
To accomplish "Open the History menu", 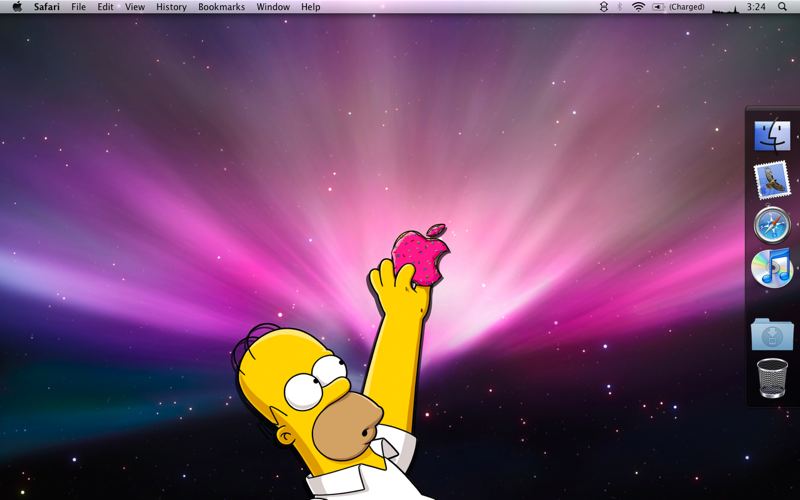I will pyautogui.click(x=171, y=7).
